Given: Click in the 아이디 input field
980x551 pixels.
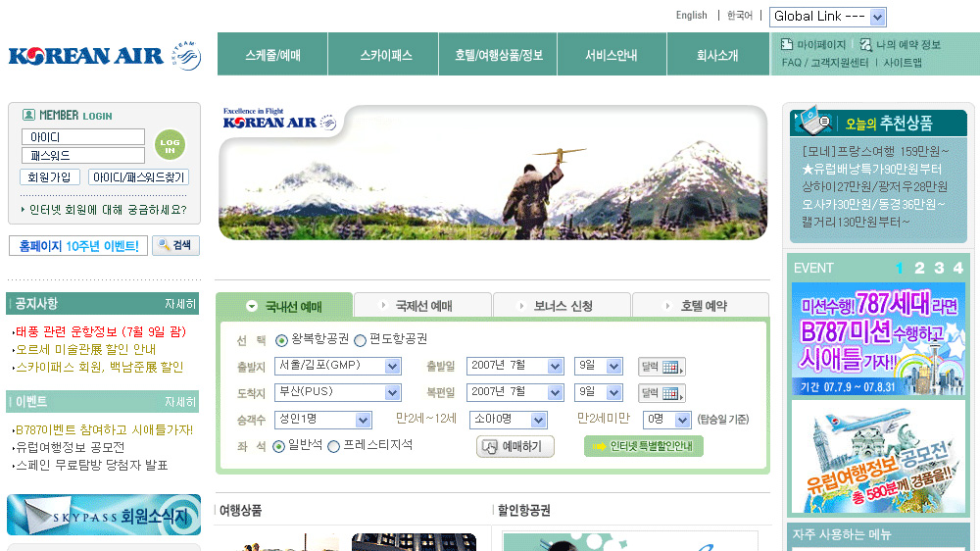Looking at the screenshot, I should [x=83, y=137].
